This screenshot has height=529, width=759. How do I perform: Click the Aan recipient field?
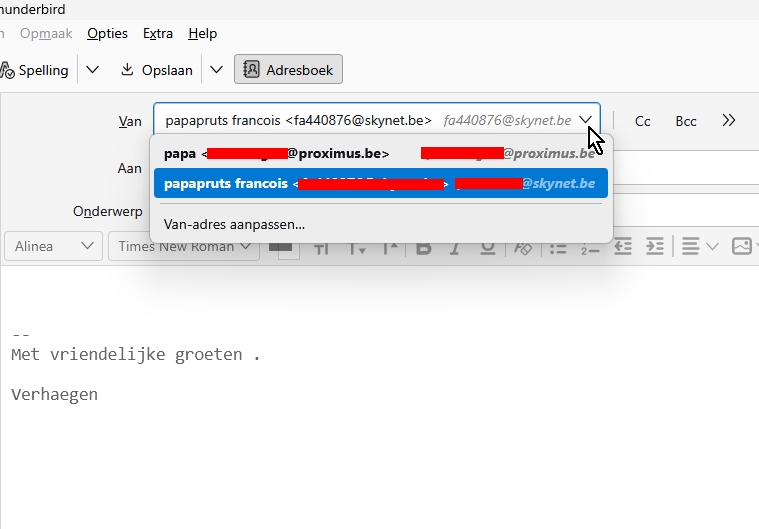(686, 167)
